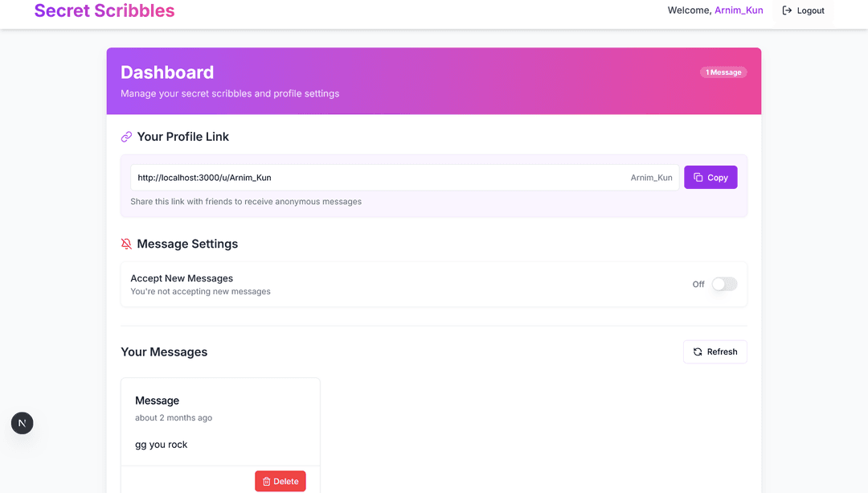Click the chain link icon beside Your Profile Link
The height and width of the screenshot is (493, 868).
click(x=126, y=138)
